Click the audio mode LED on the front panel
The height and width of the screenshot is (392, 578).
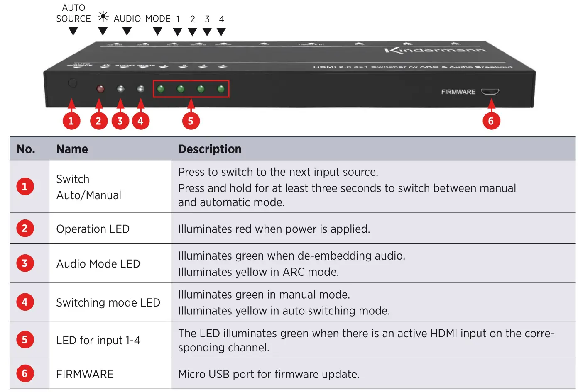120,89
